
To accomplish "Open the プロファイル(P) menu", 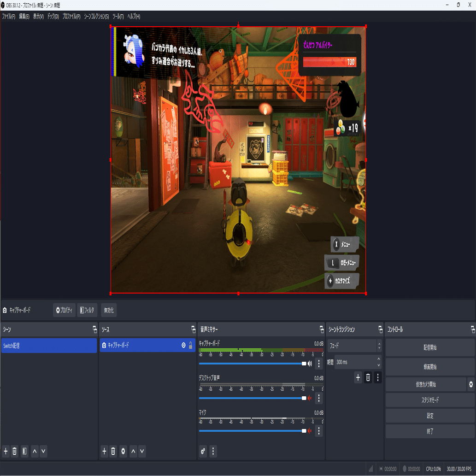I will click(x=71, y=17).
